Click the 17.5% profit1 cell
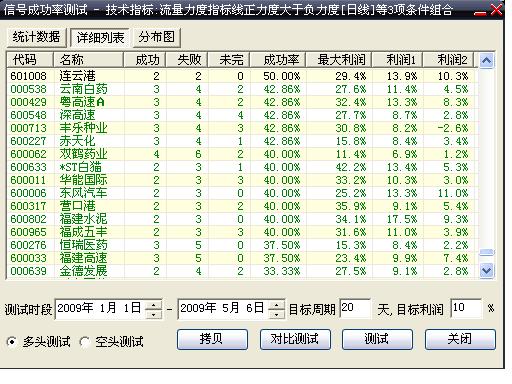This screenshot has height=384, width=512. tap(402, 219)
